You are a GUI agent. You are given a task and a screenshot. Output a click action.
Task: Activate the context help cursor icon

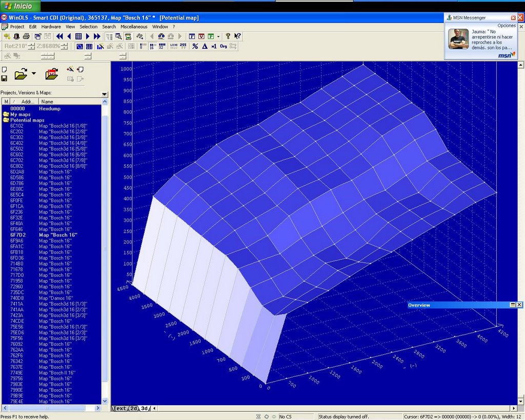237,36
